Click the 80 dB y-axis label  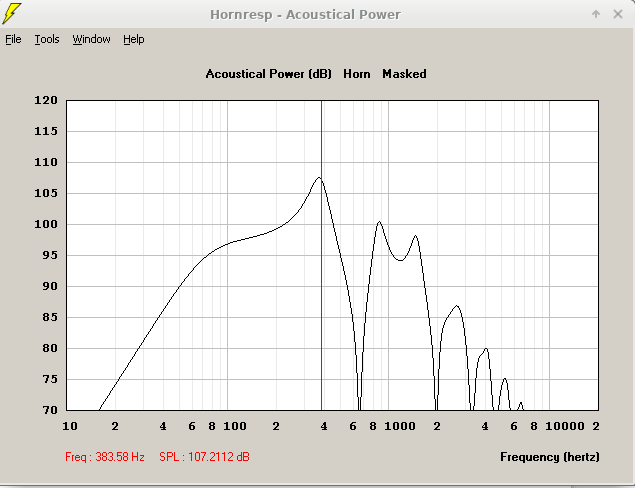coord(50,348)
